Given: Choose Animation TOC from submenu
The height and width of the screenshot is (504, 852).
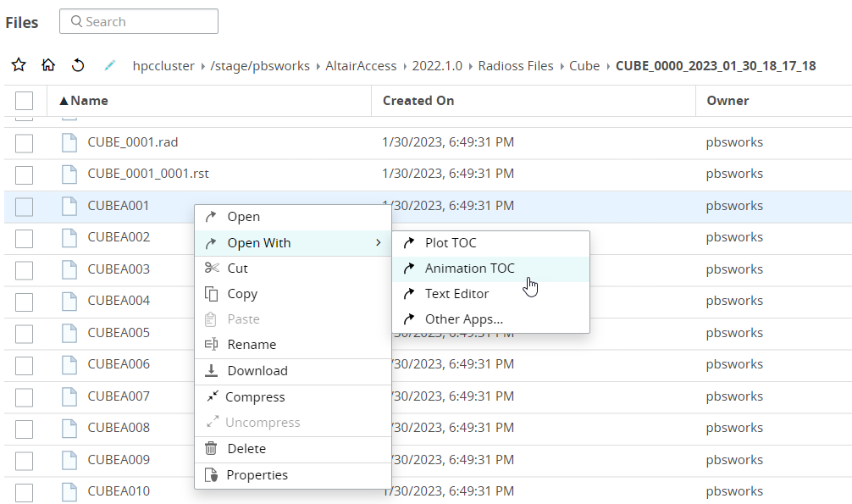Looking at the screenshot, I should pos(469,269).
